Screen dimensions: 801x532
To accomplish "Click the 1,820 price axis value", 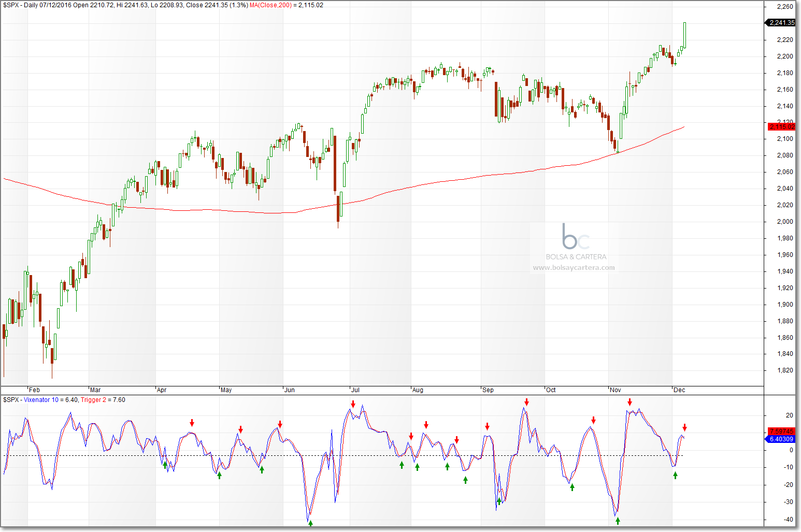I will tap(785, 370).
